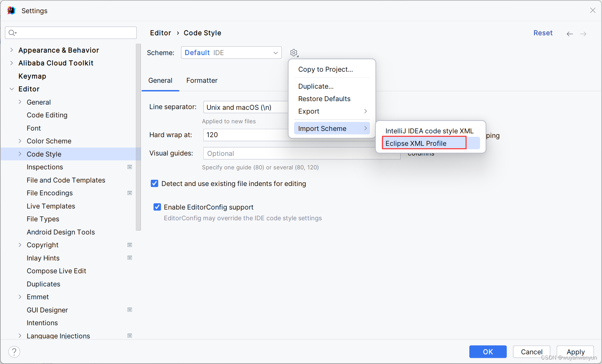Open File and Code Templates
The image size is (602, 364).
[66, 180]
